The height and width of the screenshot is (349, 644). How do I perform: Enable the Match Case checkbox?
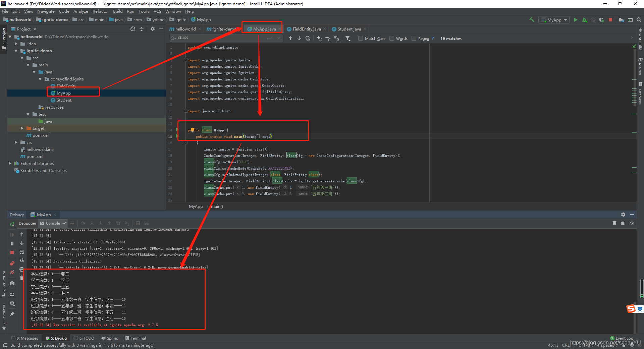[x=361, y=38]
